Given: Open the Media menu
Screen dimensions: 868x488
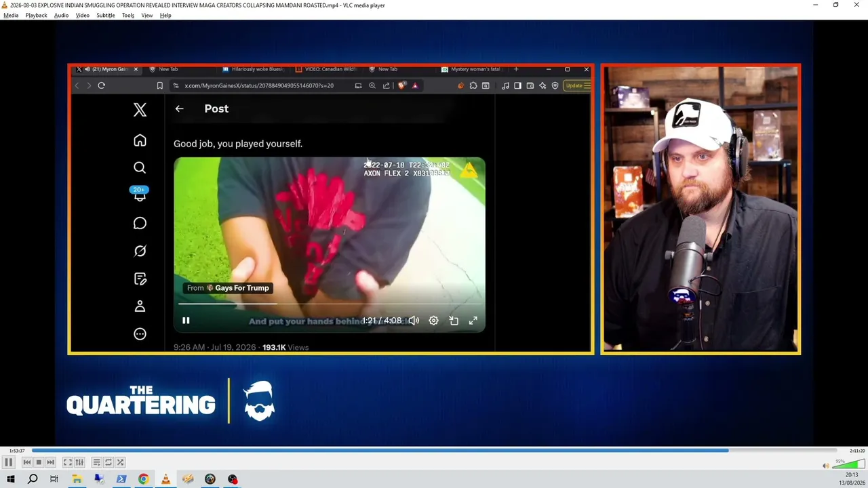Looking at the screenshot, I should [x=11, y=15].
